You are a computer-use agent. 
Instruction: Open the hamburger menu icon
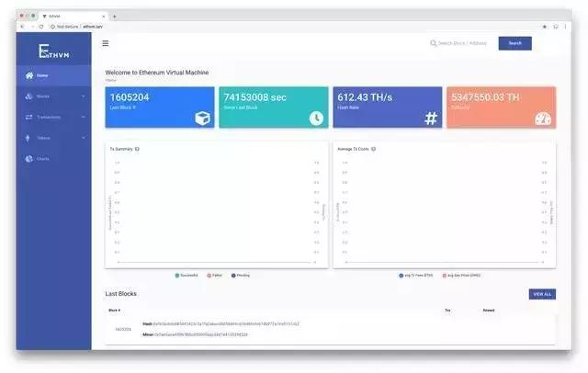(x=106, y=43)
